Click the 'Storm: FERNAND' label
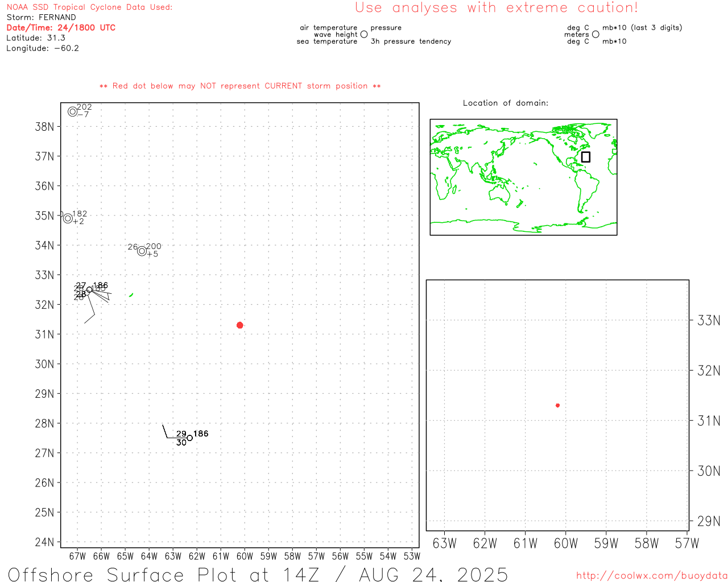Screen dimensions: 728x582 (x=41, y=17)
